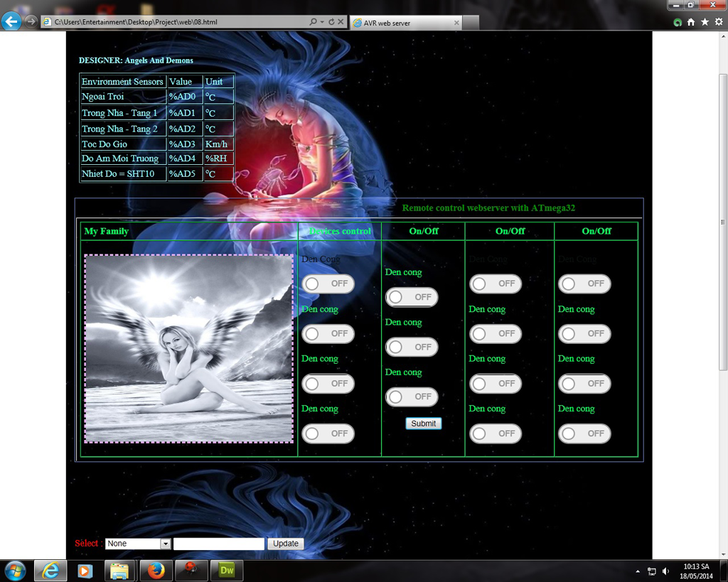Viewport: 728px width, 582px height.
Task: Click the vertical scrollbar thumb
Action: click(723, 222)
